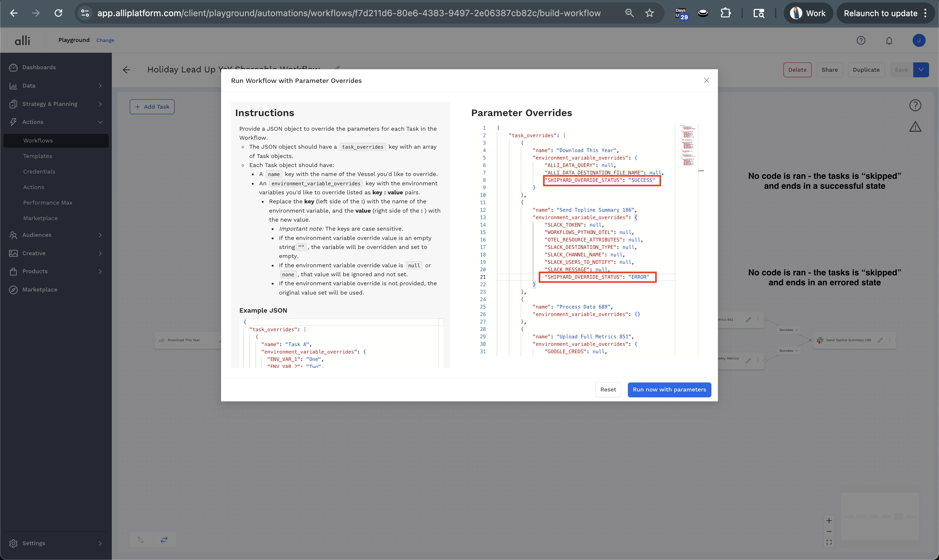Bookmark page with the star icon

650,13
